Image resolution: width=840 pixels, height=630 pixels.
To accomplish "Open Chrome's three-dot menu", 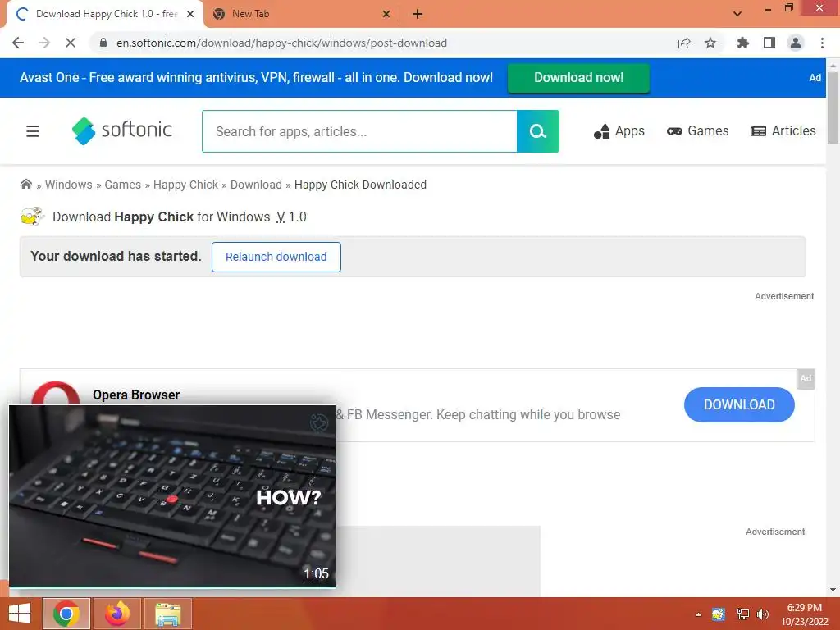I will [x=822, y=43].
